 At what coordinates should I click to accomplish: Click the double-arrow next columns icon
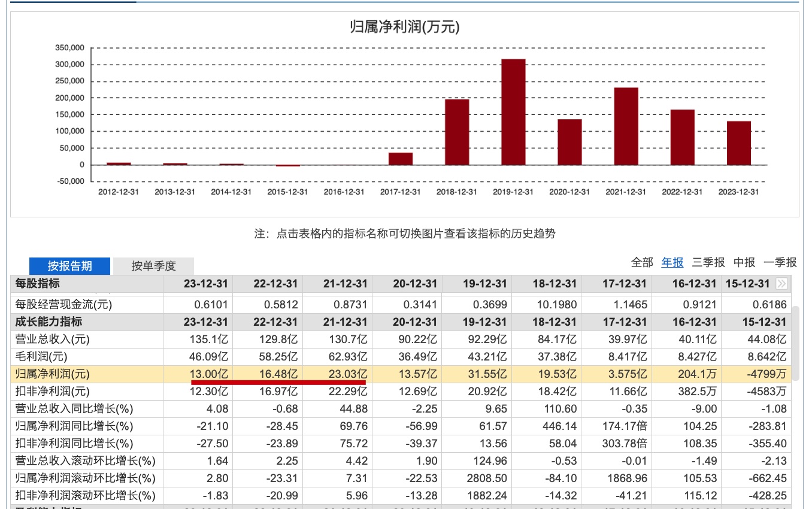(782, 283)
